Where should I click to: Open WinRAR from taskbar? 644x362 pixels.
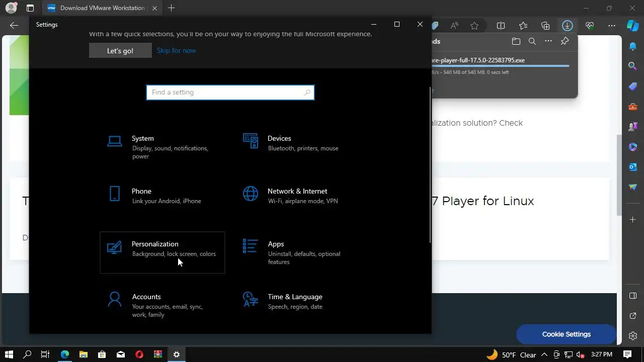click(158, 354)
